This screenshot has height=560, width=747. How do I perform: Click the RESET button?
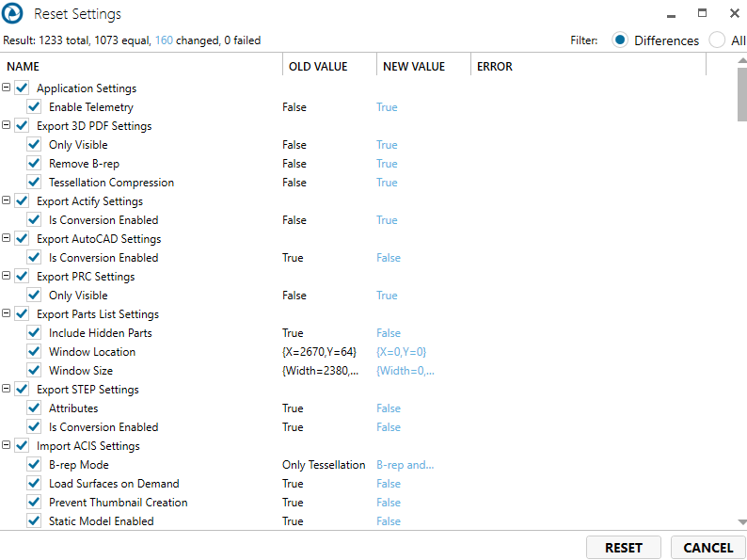(624, 548)
